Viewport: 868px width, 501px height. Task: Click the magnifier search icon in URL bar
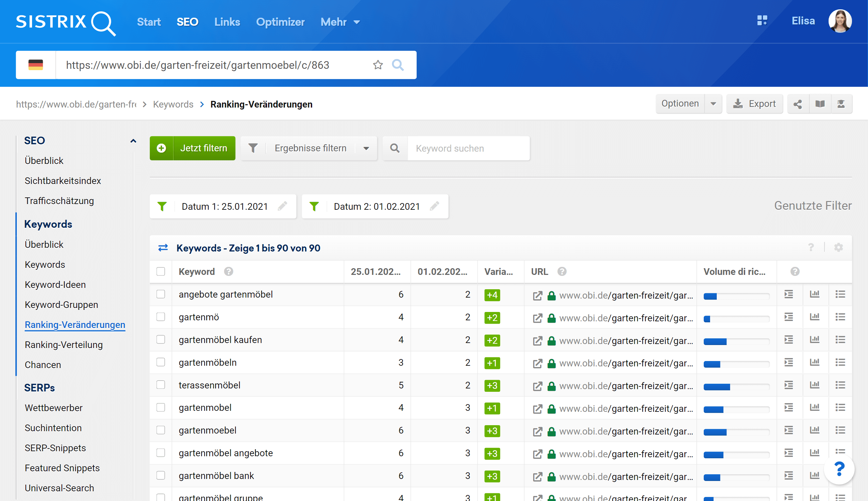tap(398, 65)
